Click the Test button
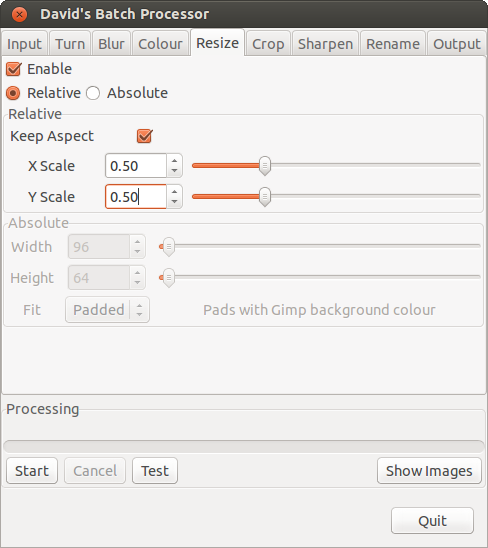This screenshot has height=548, width=488. pos(155,471)
